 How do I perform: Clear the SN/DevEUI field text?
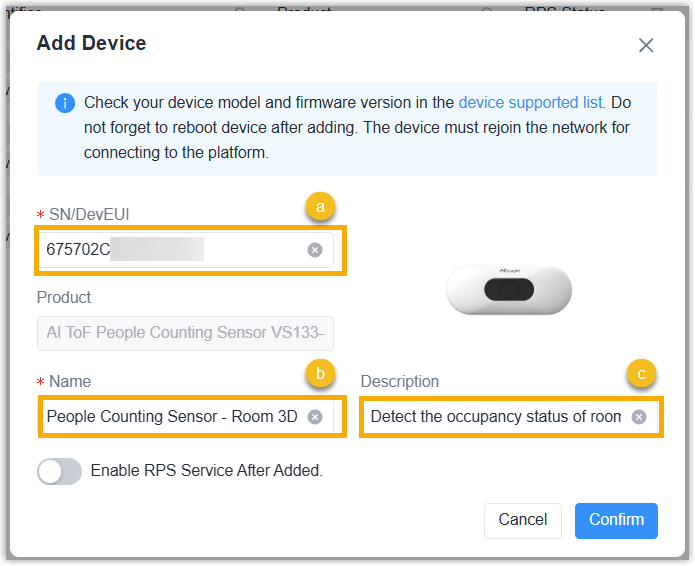[315, 250]
